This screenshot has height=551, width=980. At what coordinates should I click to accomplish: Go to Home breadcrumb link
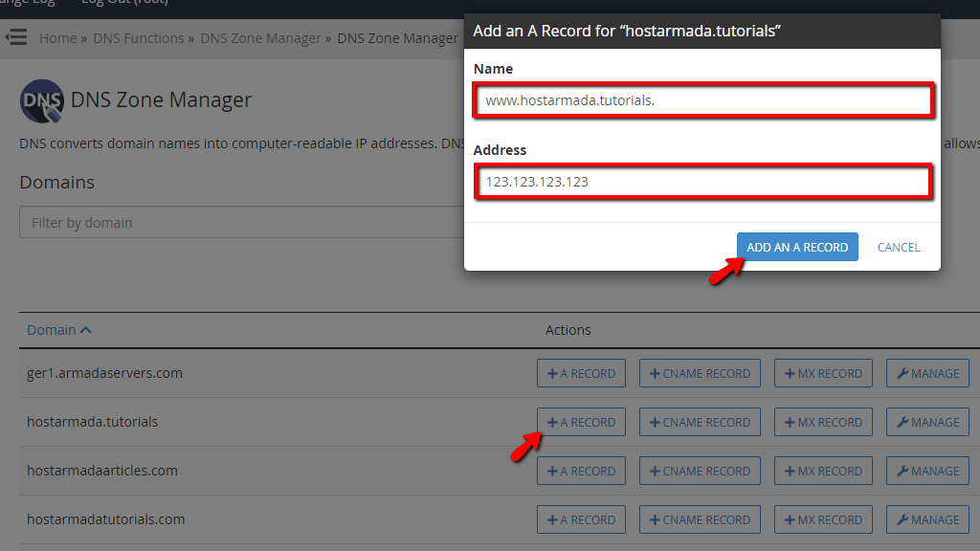(57, 38)
